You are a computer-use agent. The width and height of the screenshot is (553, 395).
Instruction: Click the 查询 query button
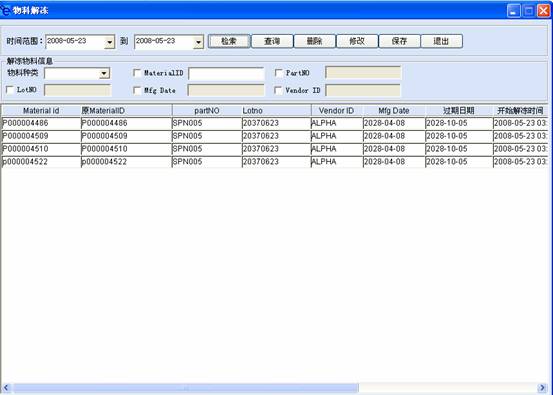272,41
